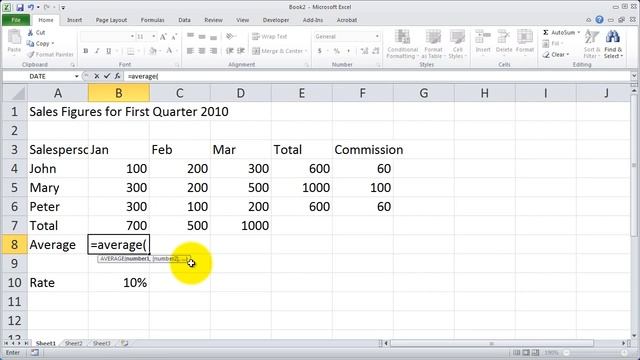Click the Cut scissors icon
The width and height of the screenshot is (640, 360).
tap(31, 33)
